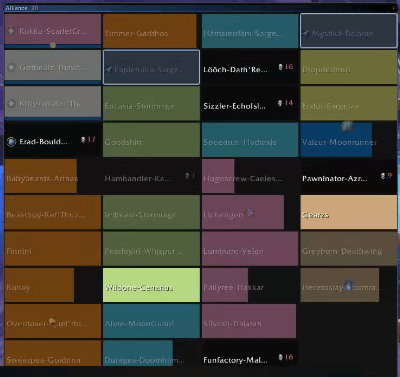The height and width of the screenshot is (377, 400).
Task: Click the skull icon on Funfactory-Mal frame
Action: [x=281, y=357]
